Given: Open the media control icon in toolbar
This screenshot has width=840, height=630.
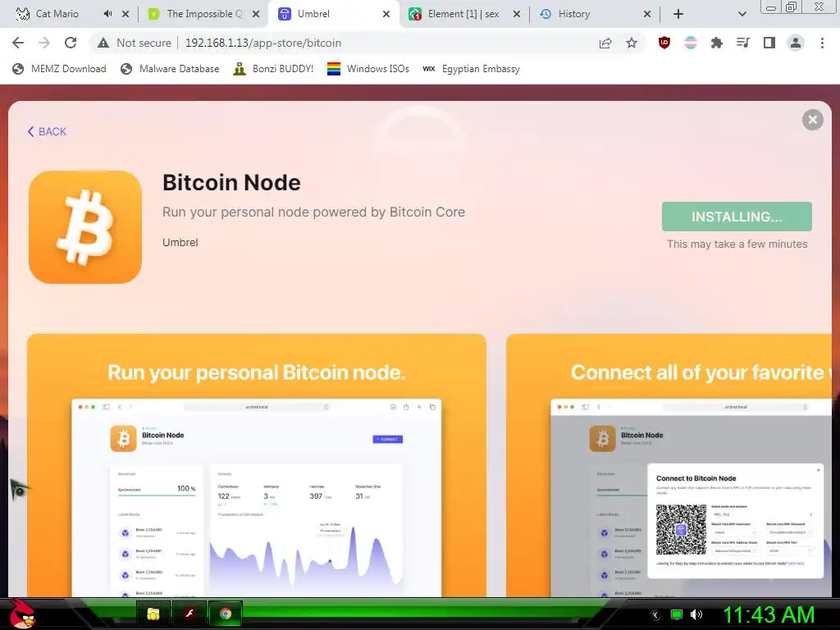Looking at the screenshot, I should 743,43.
